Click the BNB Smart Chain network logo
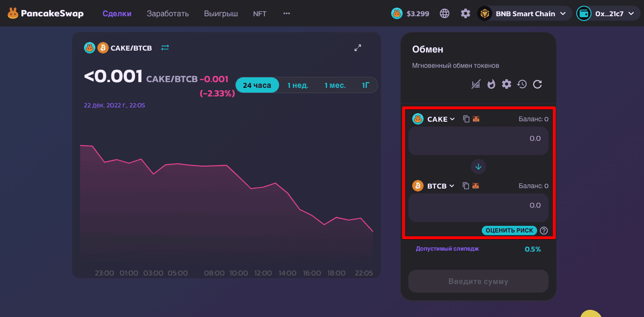 [485, 13]
